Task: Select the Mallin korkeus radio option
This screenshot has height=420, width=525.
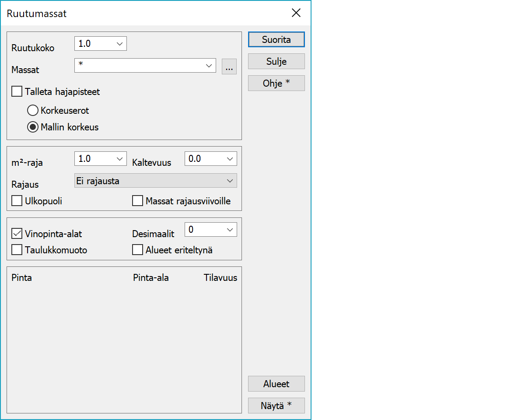Action: pyautogui.click(x=33, y=127)
